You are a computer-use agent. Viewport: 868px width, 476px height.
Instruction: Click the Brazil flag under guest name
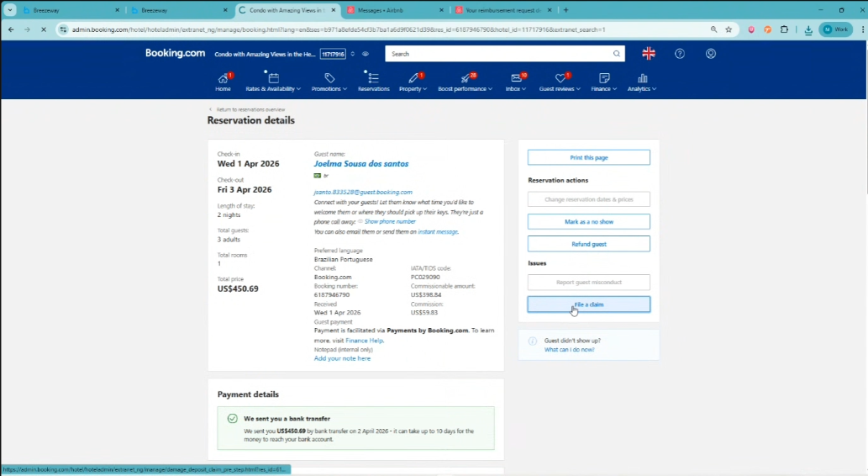pyautogui.click(x=317, y=176)
